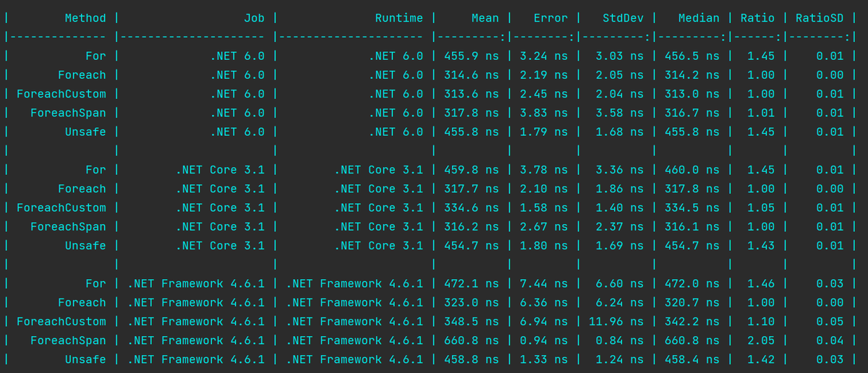The height and width of the screenshot is (373, 868).
Task: Click the 'StdDev' column header
Action: tap(624, 18)
